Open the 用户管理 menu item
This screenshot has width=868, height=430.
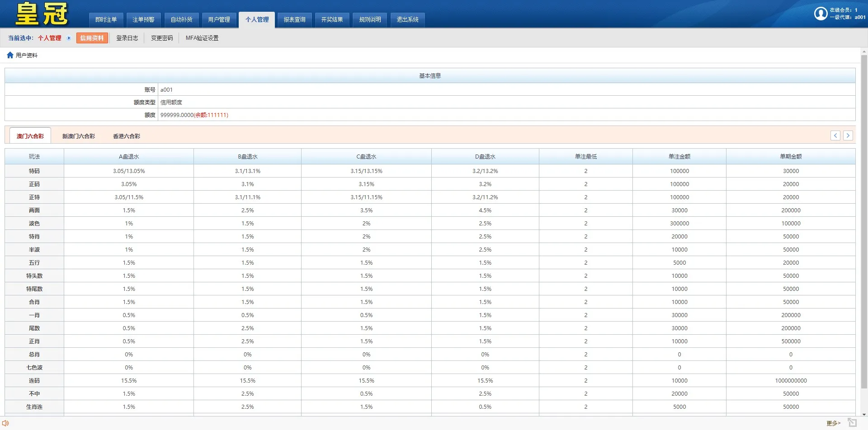[x=219, y=19]
